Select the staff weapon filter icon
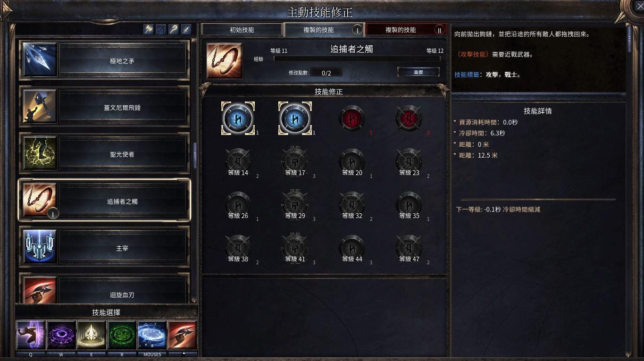 pyautogui.click(x=175, y=29)
